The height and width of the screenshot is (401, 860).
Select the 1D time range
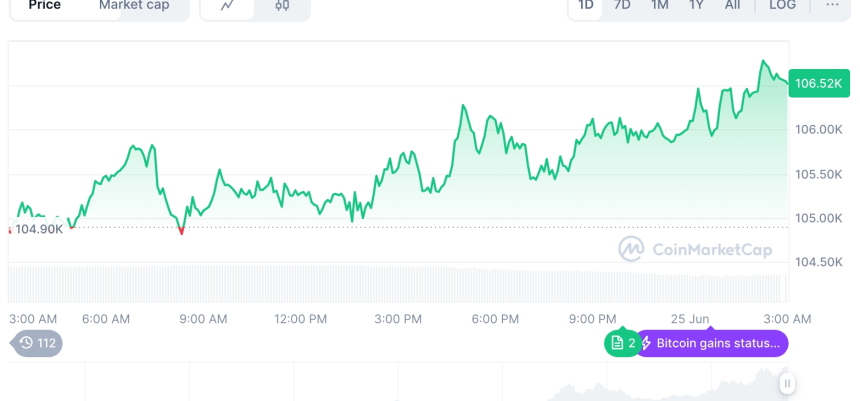pyautogui.click(x=586, y=5)
